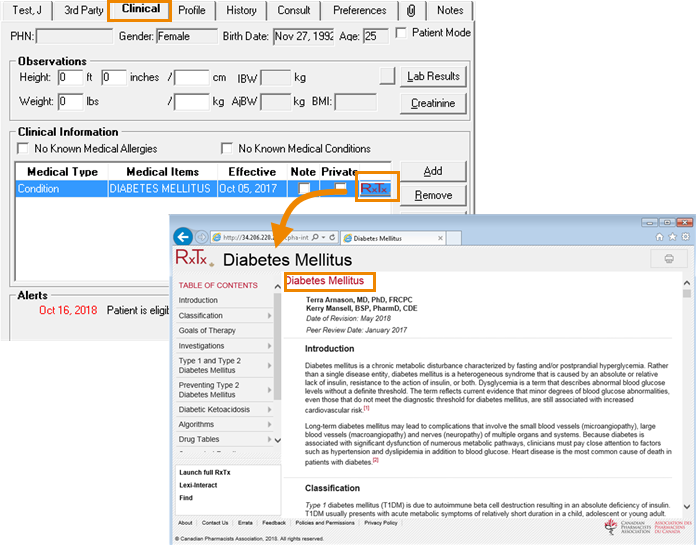Open the Profile tab
The width and height of the screenshot is (696, 547).
click(x=192, y=11)
